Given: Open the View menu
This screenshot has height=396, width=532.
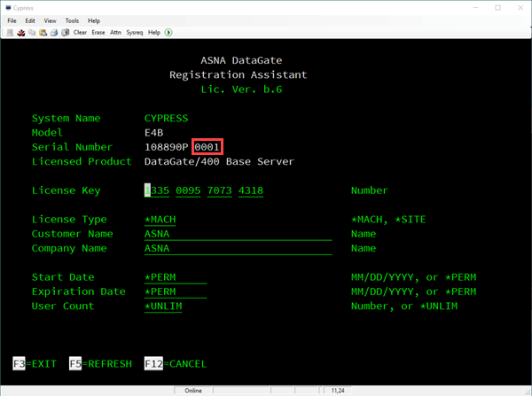Looking at the screenshot, I should click(50, 20).
